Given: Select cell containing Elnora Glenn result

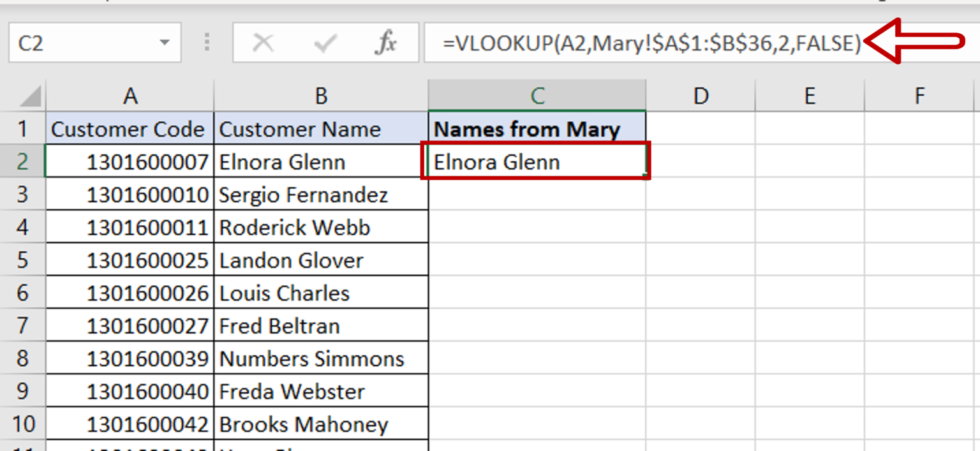Looking at the screenshot, I should coord(537,161).
